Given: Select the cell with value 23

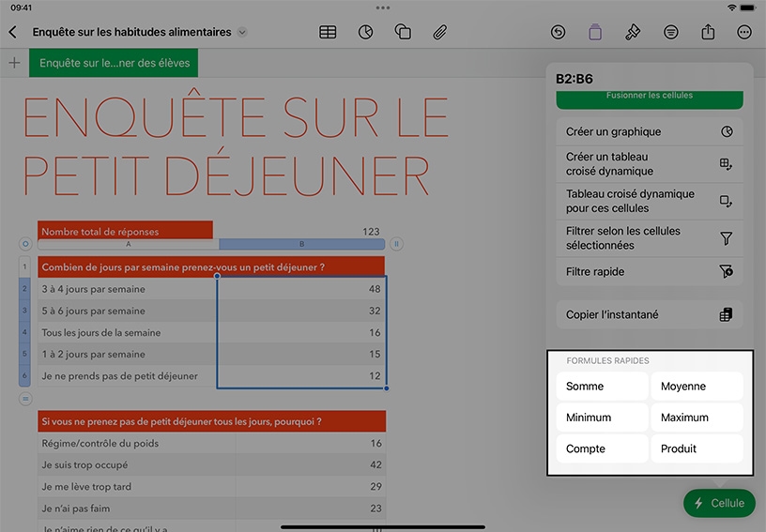Looking at the screenshot, I should coord(311,509).
